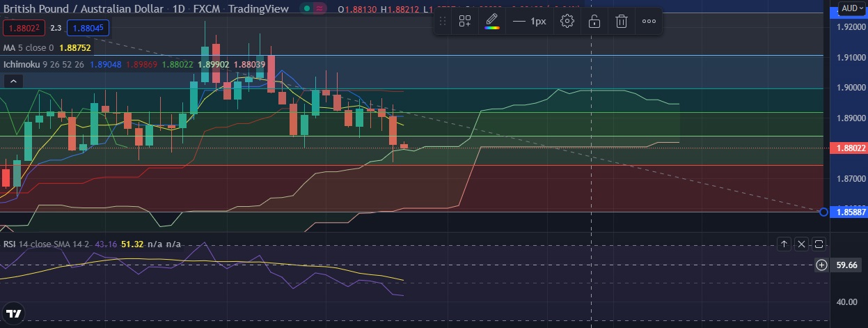Open drawing settings gear icon
This screenshot has width=868, height=328.
567,21
